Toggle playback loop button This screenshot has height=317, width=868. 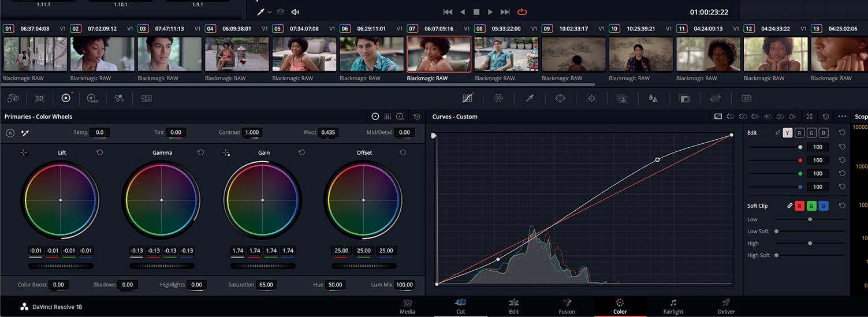click(522, 12)
